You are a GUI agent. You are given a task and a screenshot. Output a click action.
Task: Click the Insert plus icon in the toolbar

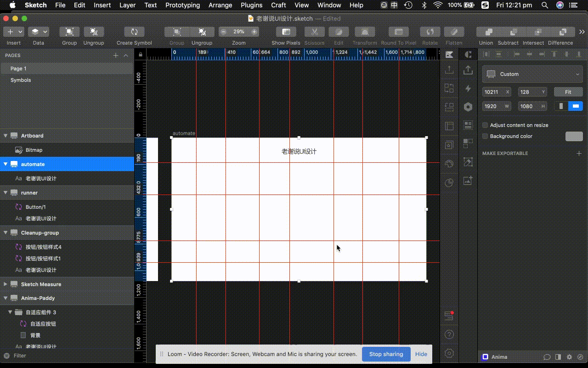coord(10,32)
